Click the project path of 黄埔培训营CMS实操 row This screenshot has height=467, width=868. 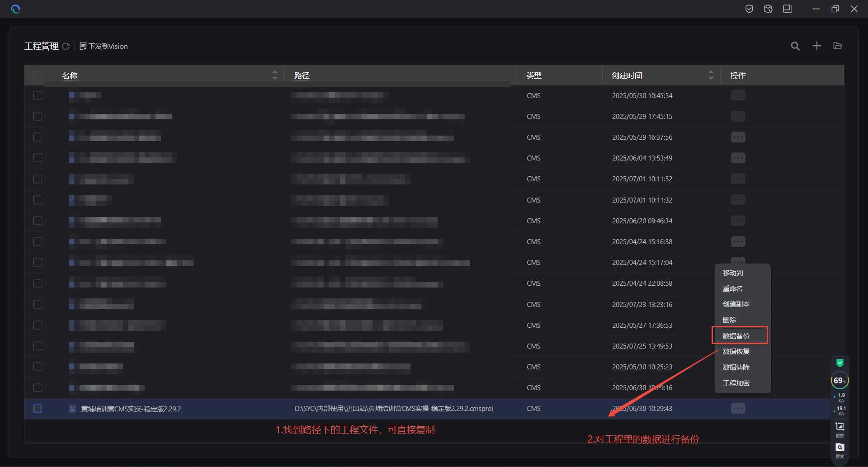pos(393,409)
